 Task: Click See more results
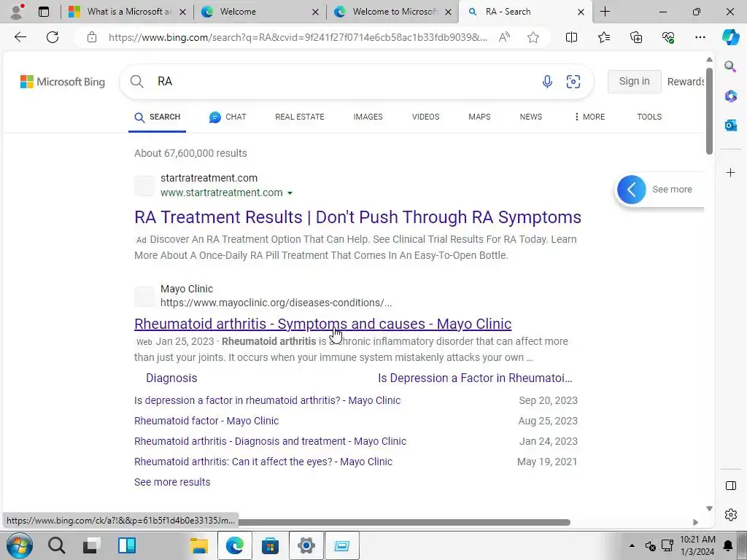[x=172, y=482]
